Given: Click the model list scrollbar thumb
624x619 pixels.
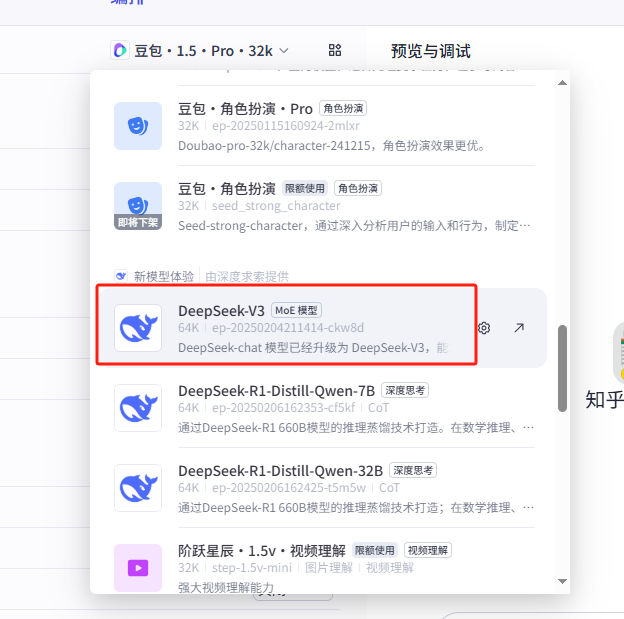Looking at the screenshot, I should pos(562,369).
